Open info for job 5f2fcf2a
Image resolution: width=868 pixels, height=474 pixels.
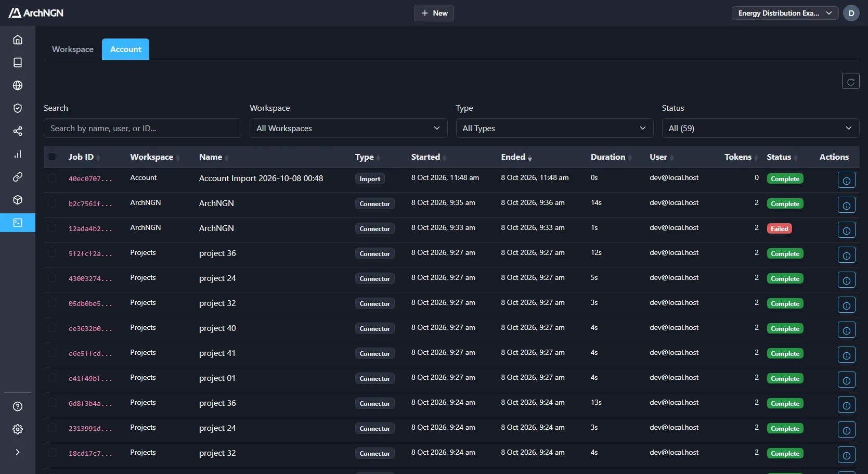coord(847,255)
